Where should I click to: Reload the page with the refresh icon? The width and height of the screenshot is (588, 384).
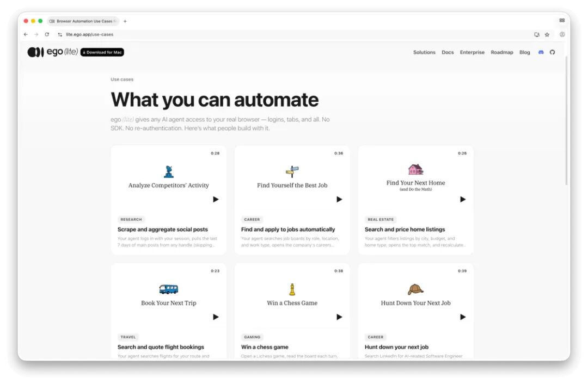coord(47,34)
